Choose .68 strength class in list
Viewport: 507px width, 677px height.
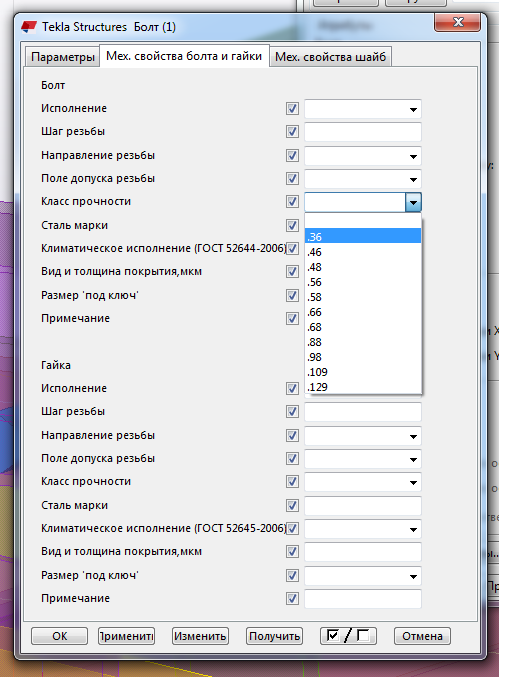point(363,327)
